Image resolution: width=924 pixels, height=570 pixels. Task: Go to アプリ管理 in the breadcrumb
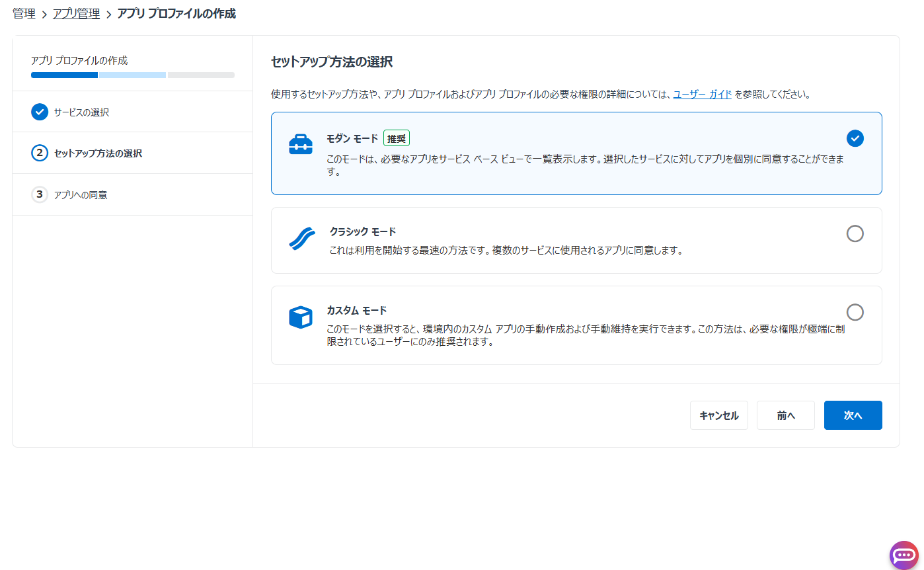pos(76,13)
